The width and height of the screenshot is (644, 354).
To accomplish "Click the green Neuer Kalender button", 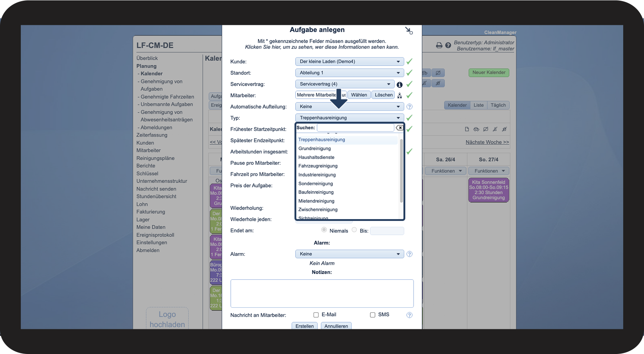I will [489, 73].
